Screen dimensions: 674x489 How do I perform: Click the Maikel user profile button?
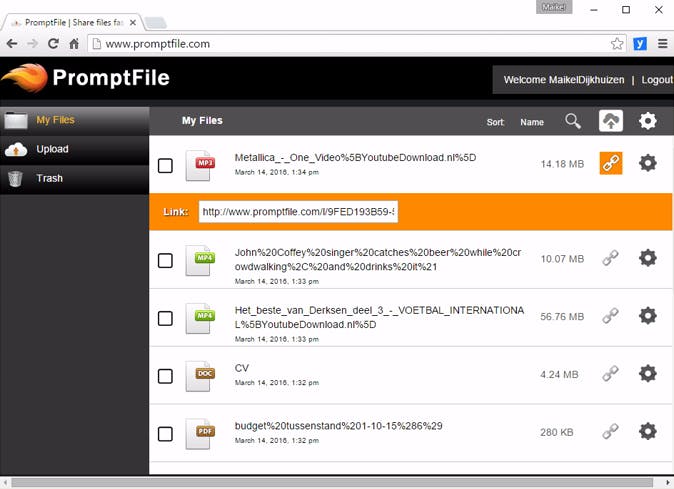click(554, 7)
